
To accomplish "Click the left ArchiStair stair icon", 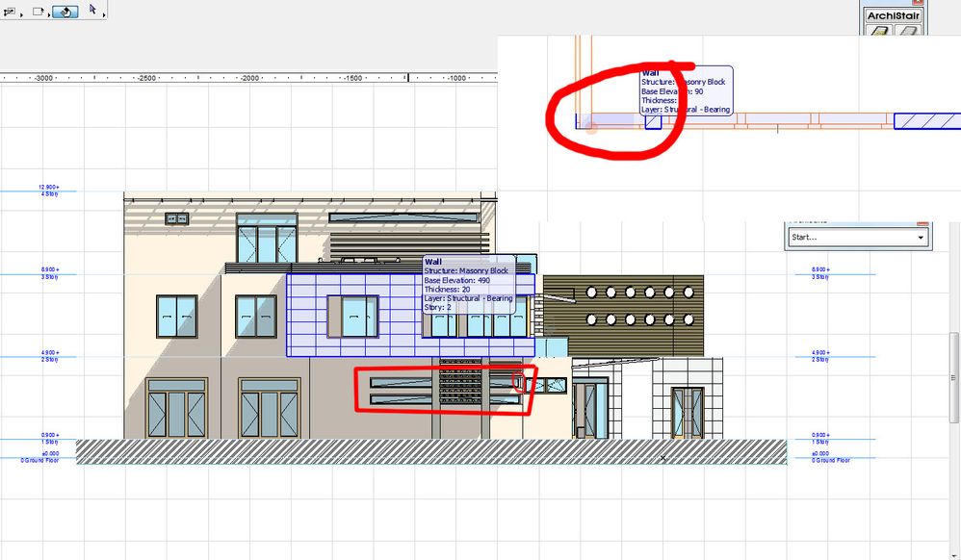I will (x=879, y=30).
